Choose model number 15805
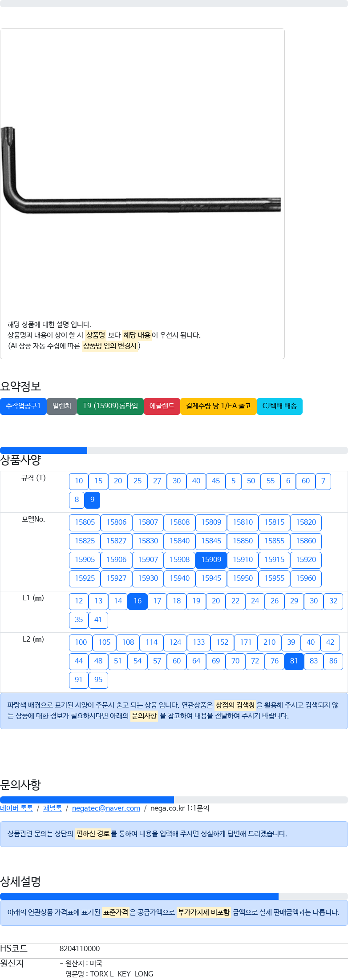Viewport: 348px width, 980px height. pos(85,523)
